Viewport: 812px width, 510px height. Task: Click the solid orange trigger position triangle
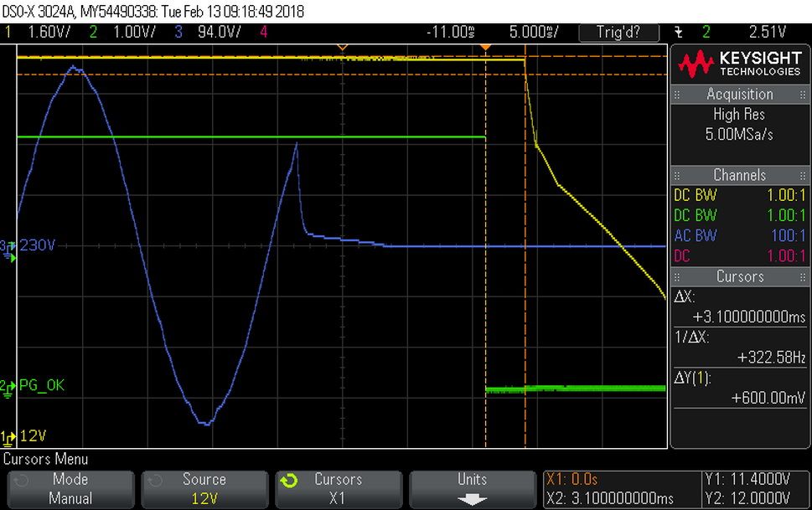coord(485,48)
